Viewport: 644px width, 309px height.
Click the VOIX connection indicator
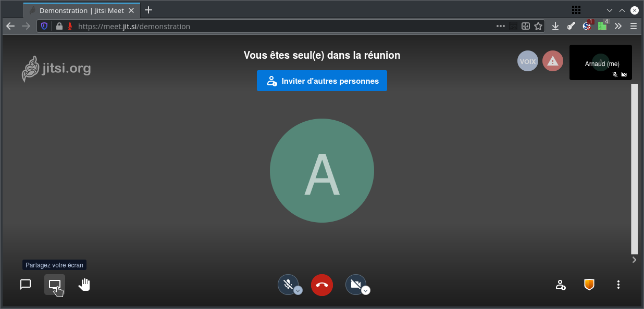528,61
